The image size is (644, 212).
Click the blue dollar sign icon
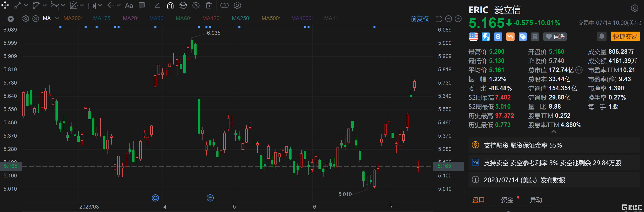(x=498, y=37)
